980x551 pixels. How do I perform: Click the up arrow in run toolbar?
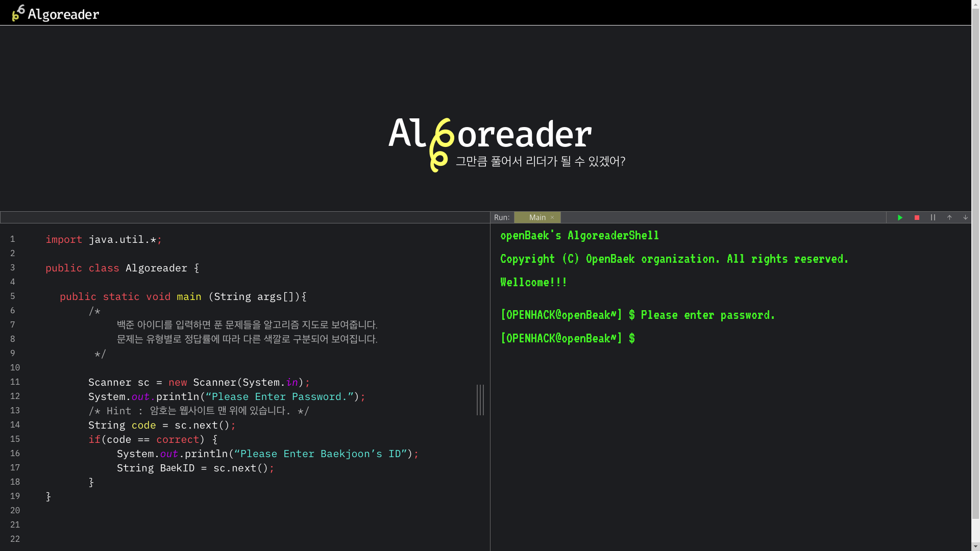pyautogui.click(x=949, y=217)
